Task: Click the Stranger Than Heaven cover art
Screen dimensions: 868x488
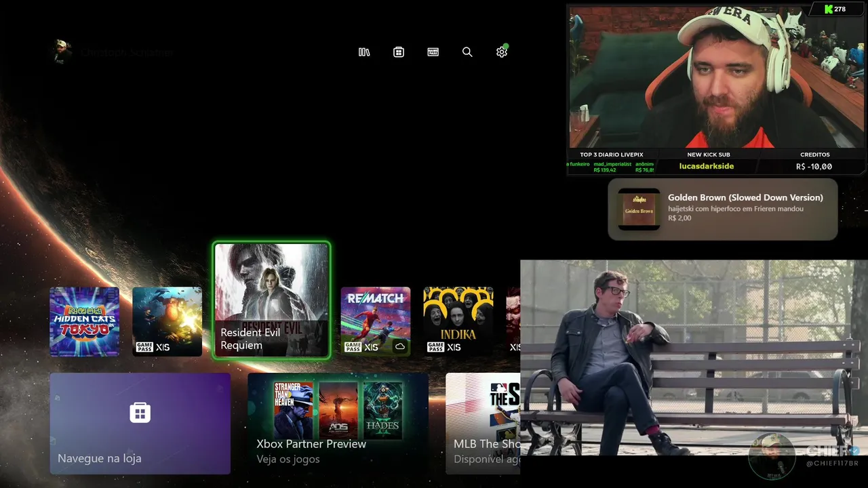Action: click(x=293, y=411)
